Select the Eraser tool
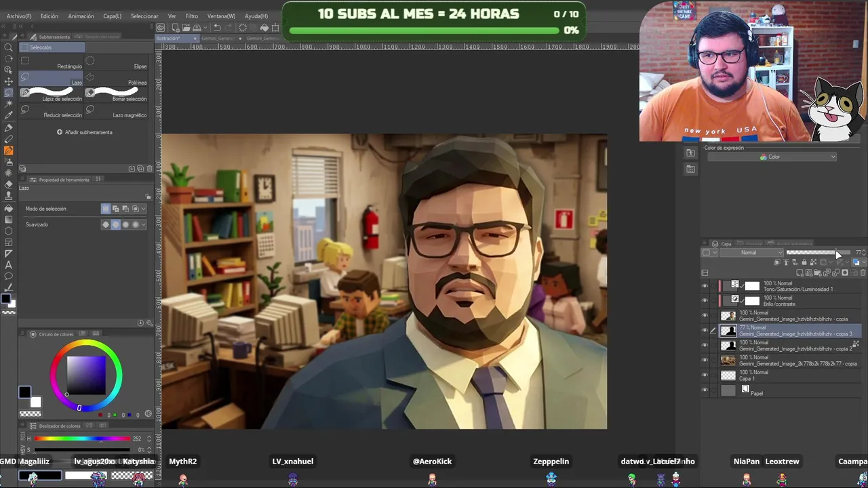The height and width of the screenshot is (488, 868). point(8,184)
